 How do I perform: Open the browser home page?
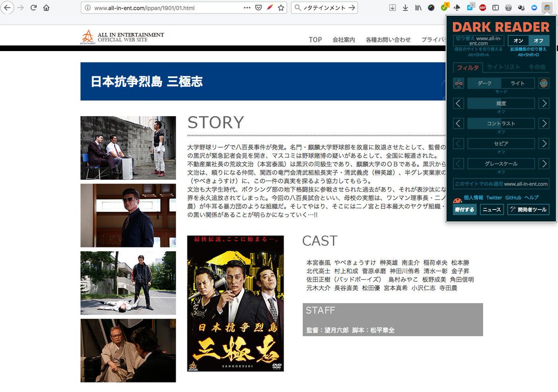point(46,8)
